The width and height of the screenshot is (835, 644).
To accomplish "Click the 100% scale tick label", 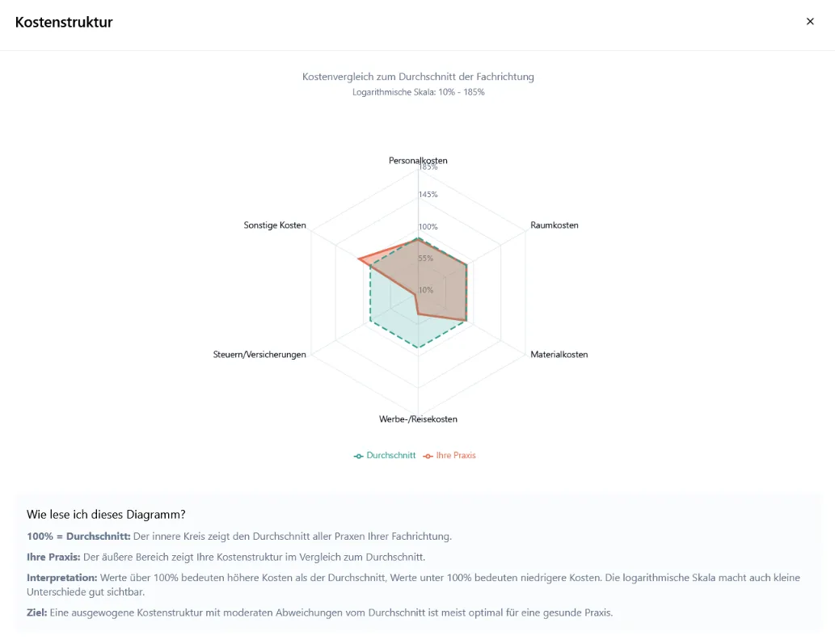I will (x=428, y=227).
